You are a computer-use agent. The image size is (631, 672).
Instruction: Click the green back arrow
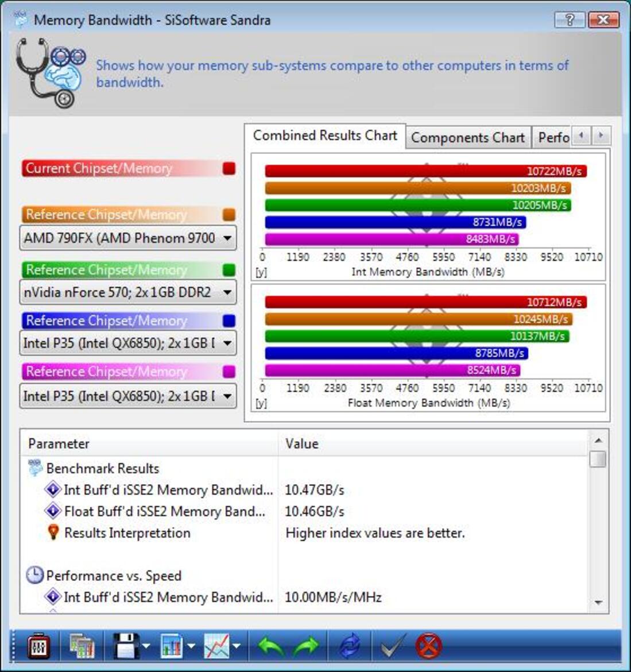point(272,646)
